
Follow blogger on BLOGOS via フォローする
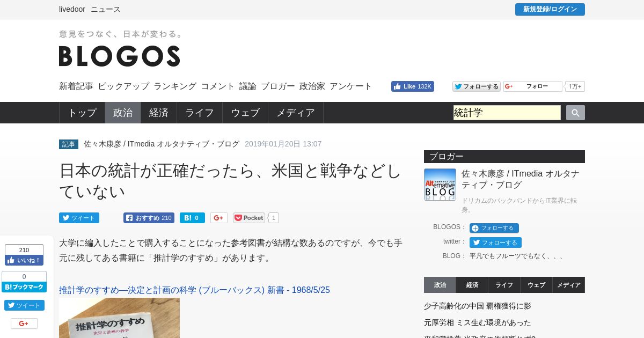coord(494,228)
